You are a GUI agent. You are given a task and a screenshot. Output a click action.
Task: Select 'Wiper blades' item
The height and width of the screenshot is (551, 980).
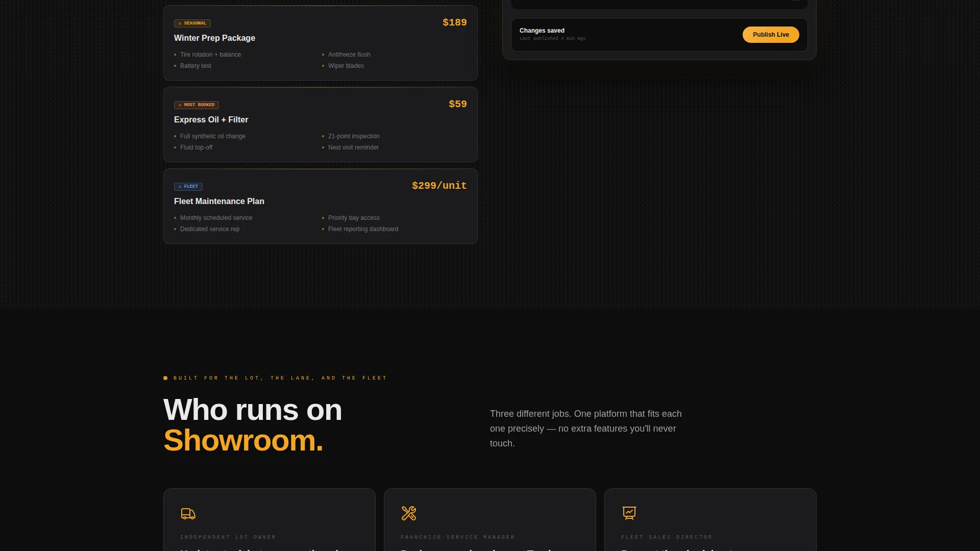[346, 66]
